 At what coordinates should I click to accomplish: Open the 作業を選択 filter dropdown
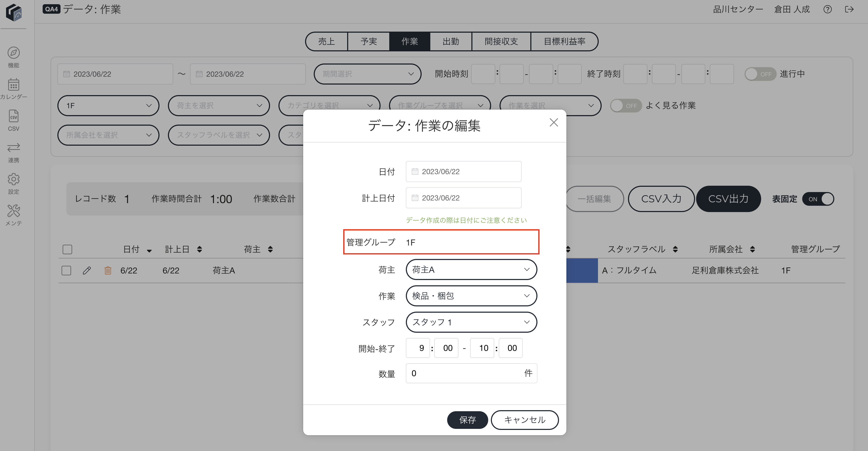point(550,106)
